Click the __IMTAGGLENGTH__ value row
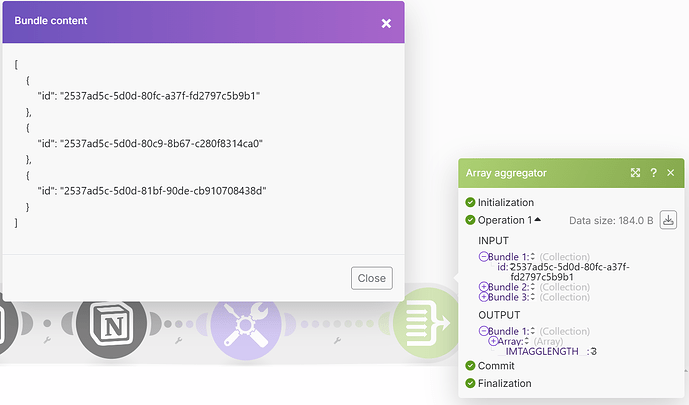Screen dimensions: 689x405 point(548,351)
